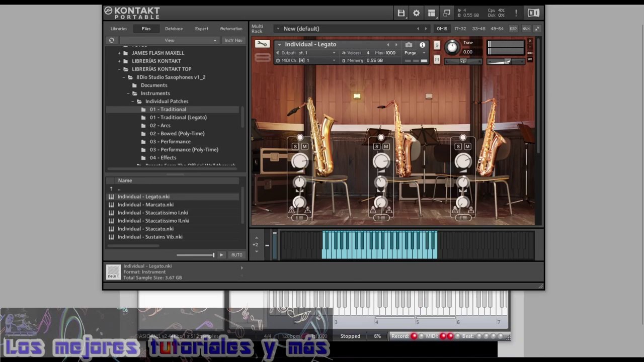Go to next instrument patch arrow
This screenshot has height=362, width=644.
[x=396, y=45]
